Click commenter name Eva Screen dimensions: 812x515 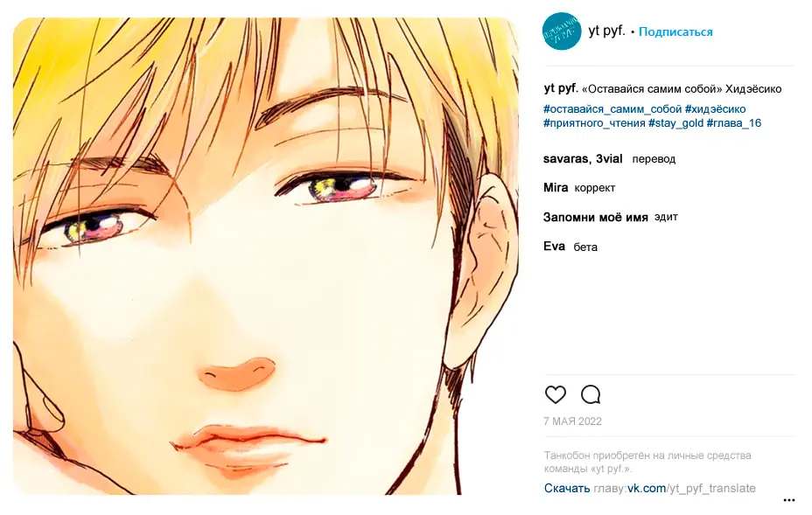[x=554, y=247]
